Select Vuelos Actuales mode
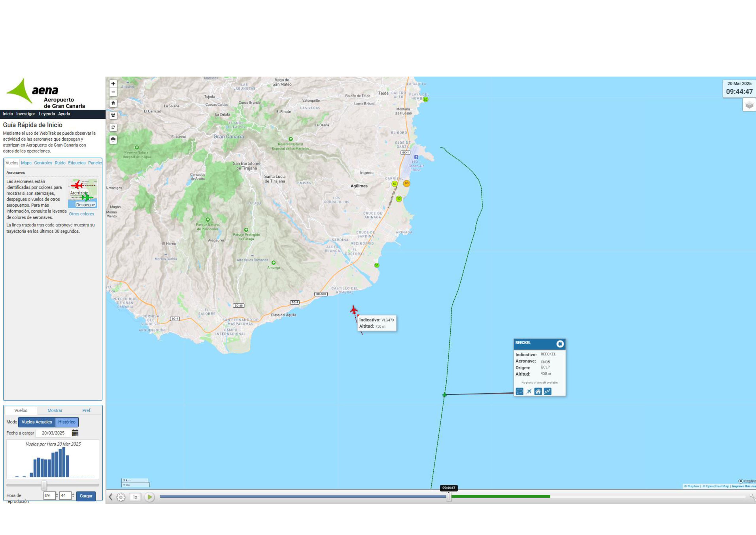756x535 pixels. pyautogui.click(x=37, y=422)
